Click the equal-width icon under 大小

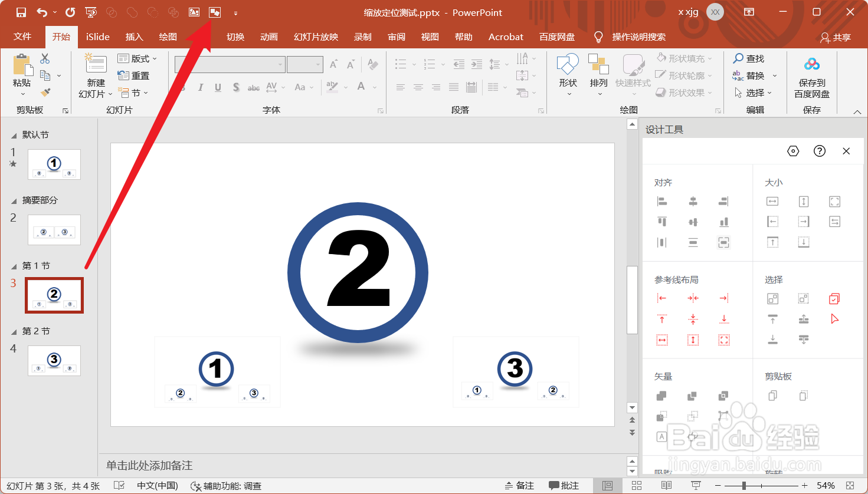click(772, 202)
